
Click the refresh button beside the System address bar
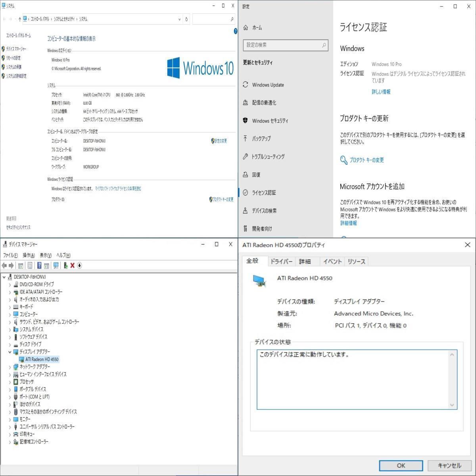[x=186, y=19]
